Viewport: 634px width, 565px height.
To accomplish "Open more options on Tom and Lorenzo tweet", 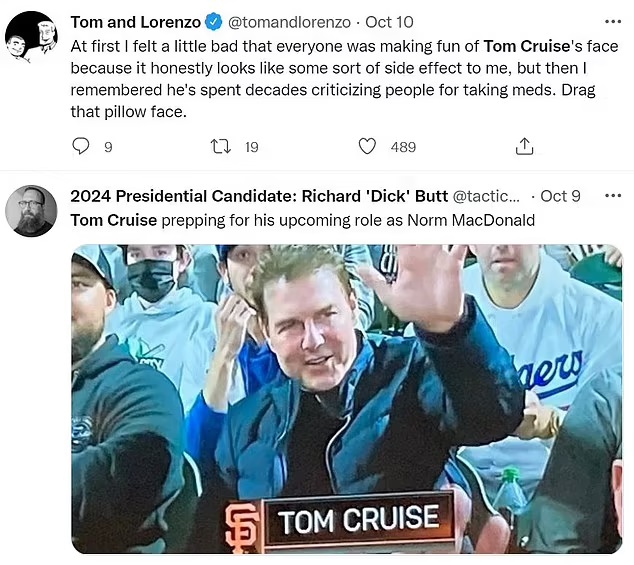I will click(613, 22).
